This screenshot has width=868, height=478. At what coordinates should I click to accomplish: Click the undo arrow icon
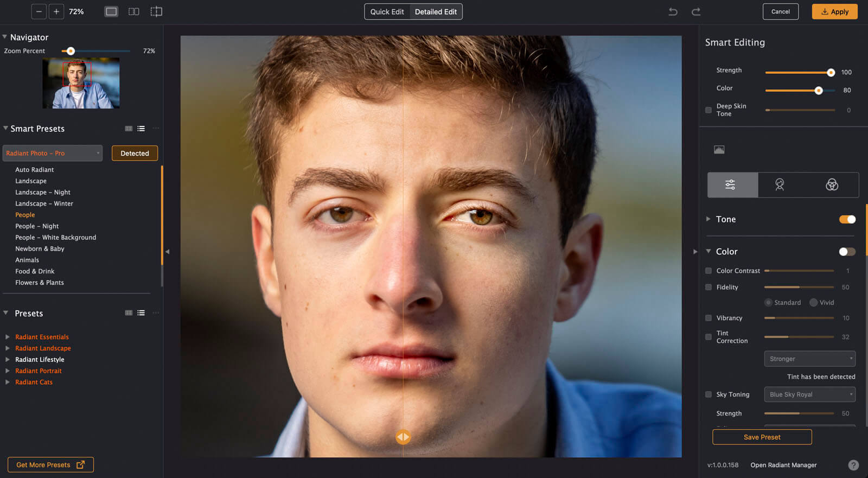pyautogui.click(x=673, y=11)
